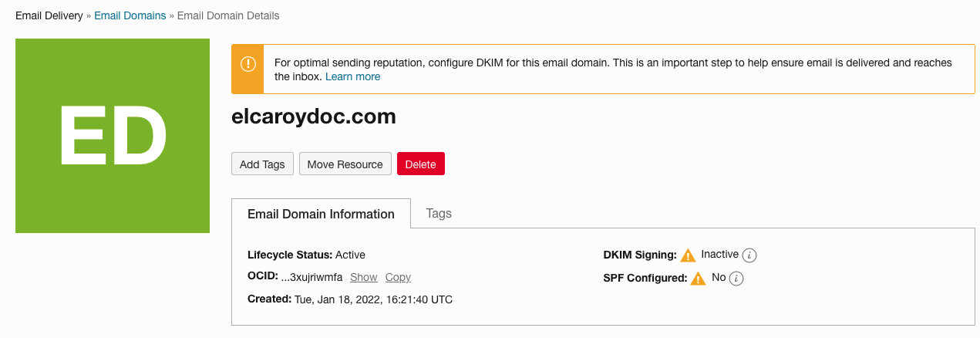The image size is (980, 338).
Task: Click the Inactive DKIM status text
Action: tap(719, 254)
